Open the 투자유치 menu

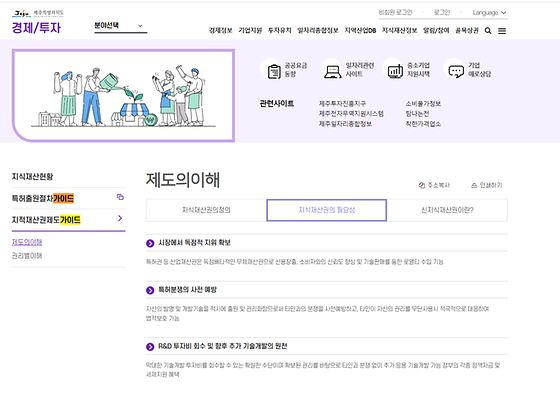pos(280,31)
